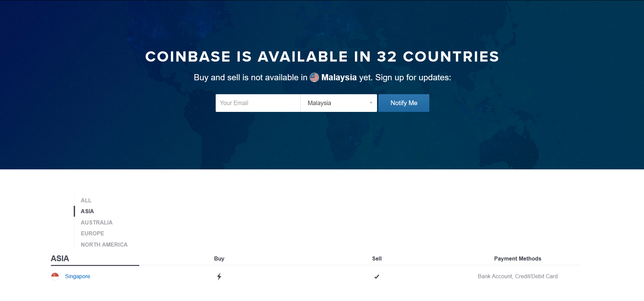The image size is (644, 301).
Task: Click the Payment Methods column header
Action: (x=517, y=258)
